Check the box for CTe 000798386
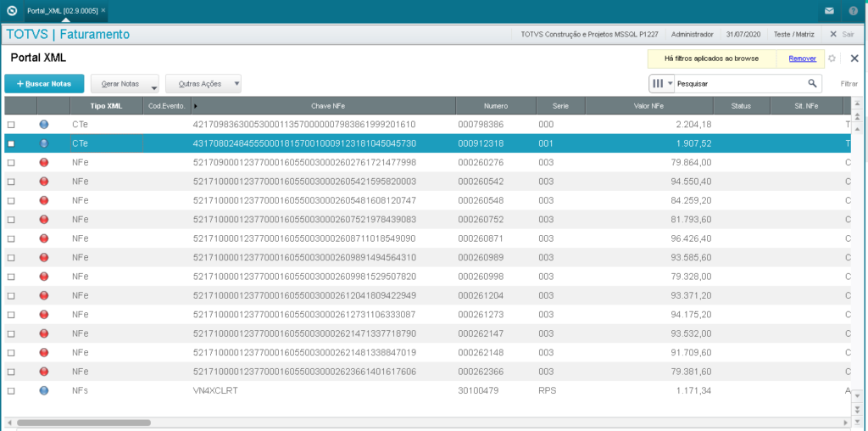868x431 pixels. [11, 126]
